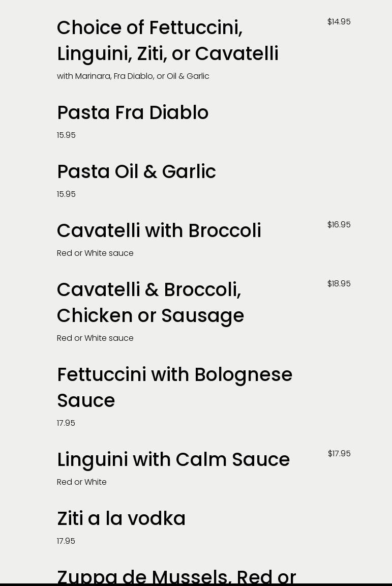Screen dimensions: 392x586
Task: Open the Ziti a la vodka item
Action: coord(122,519)
